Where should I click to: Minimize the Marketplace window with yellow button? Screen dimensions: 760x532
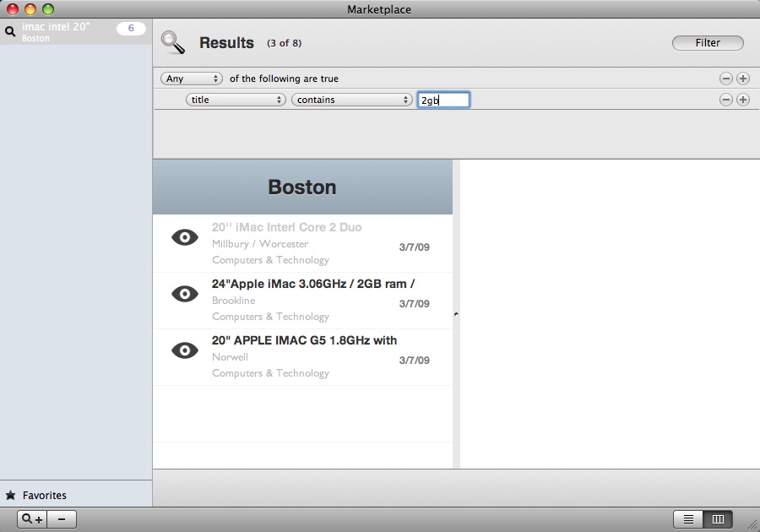pos(30,9)
